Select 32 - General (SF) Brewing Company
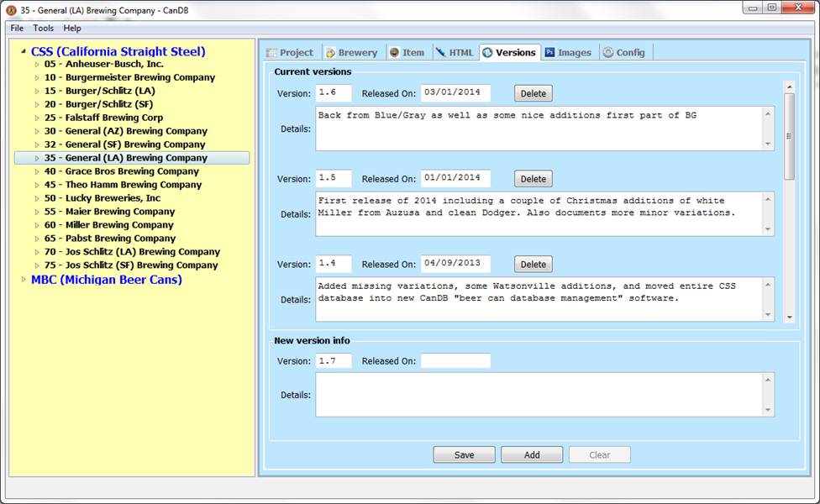Image resolution: width=820 pixels, height=504 pixels. pyautogui.click(x=124, y=144)
